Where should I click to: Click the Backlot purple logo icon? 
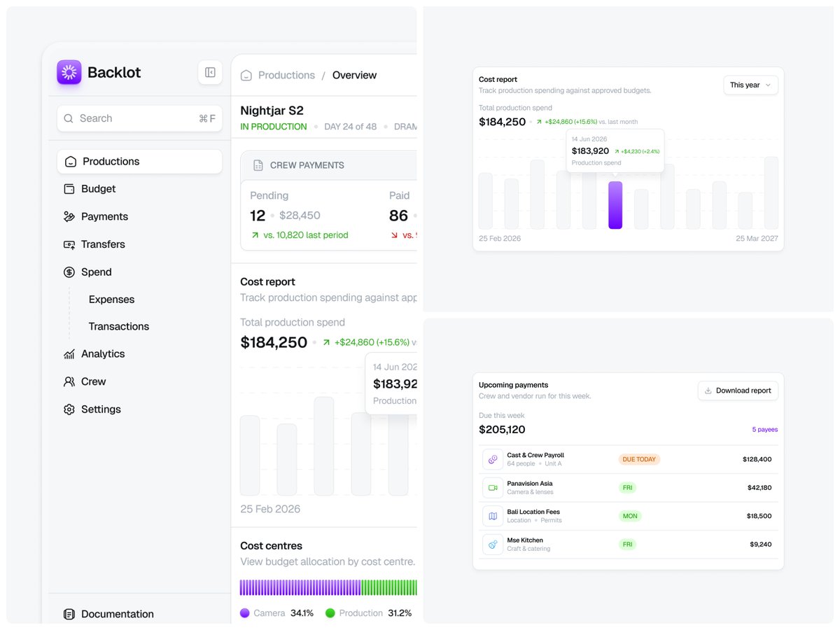pos(69,72)
